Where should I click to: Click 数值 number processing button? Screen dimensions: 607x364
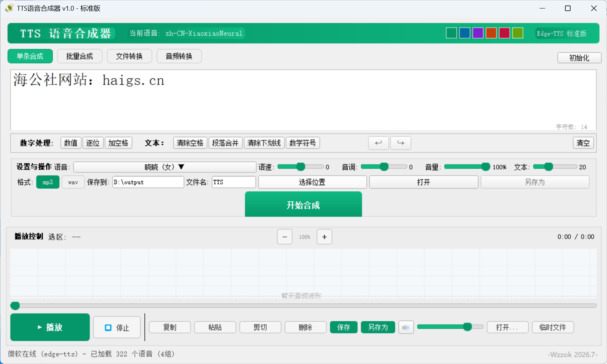71,143
